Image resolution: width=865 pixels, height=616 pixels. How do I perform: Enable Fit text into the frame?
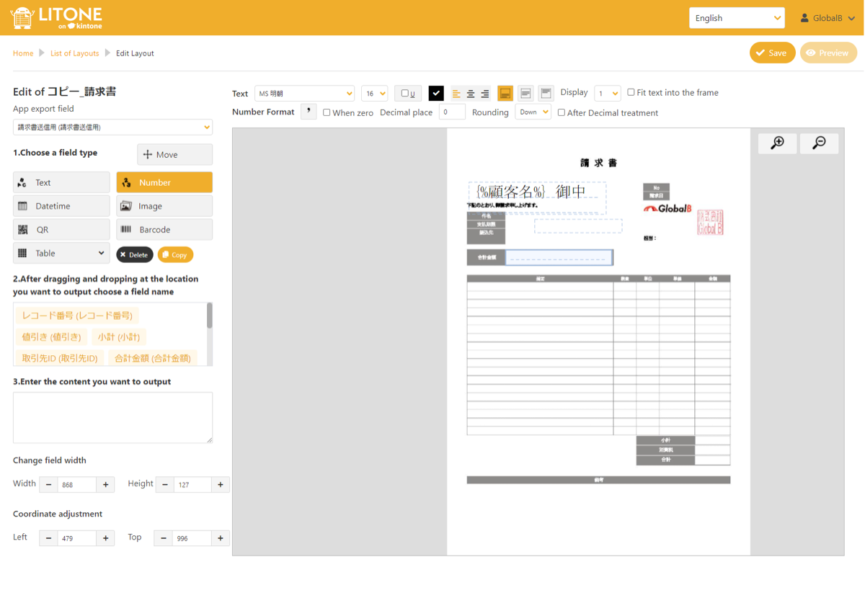(631, 92)
